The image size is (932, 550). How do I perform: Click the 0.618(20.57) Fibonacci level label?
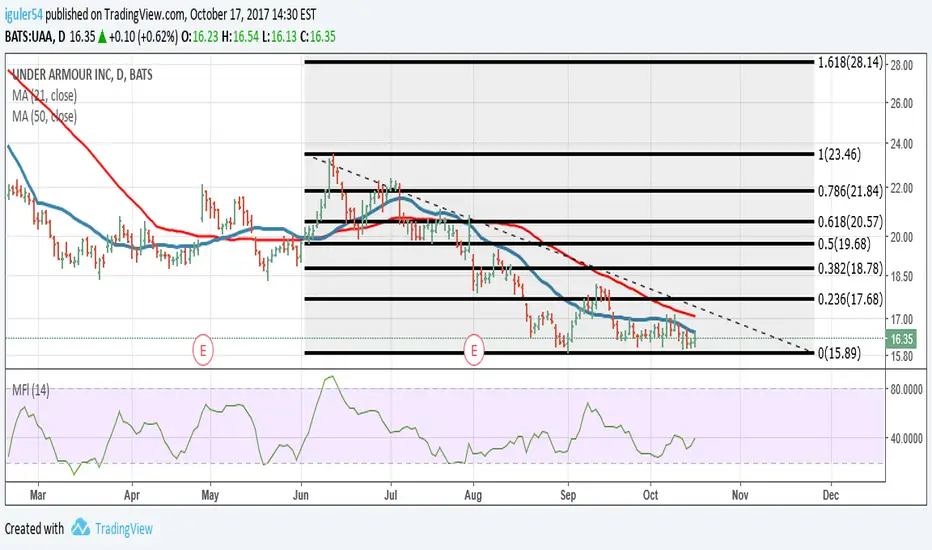point(850,222)
